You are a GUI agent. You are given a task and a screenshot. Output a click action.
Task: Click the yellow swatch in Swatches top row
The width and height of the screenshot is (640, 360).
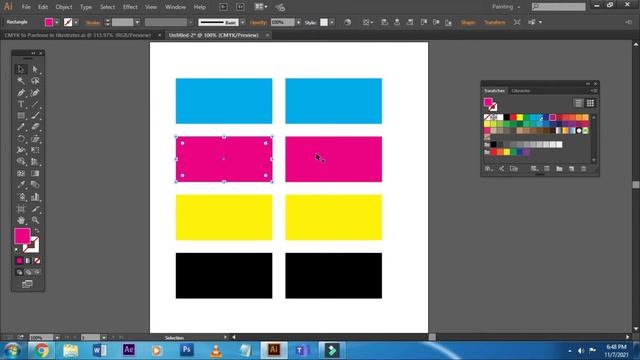click(520, 118)
